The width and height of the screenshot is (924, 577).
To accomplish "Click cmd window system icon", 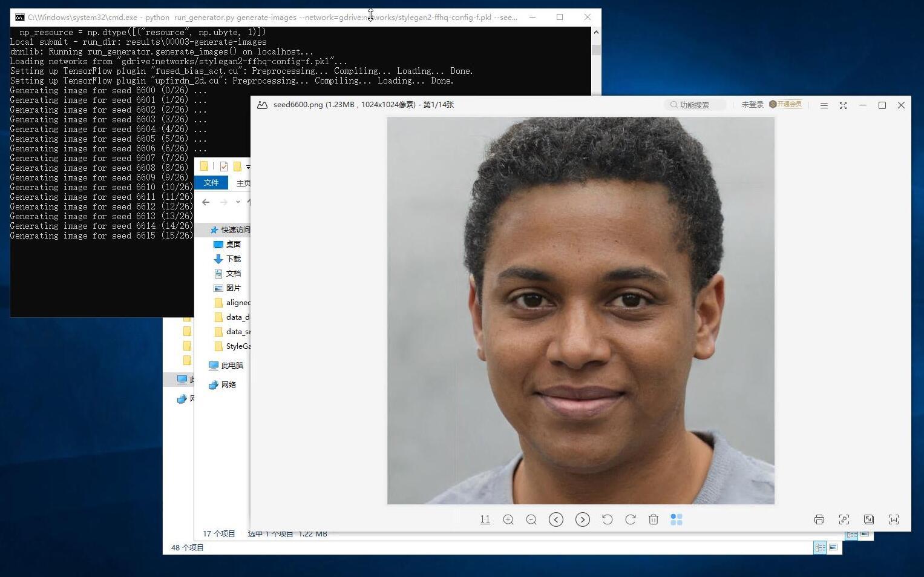I will pos(20,18).
